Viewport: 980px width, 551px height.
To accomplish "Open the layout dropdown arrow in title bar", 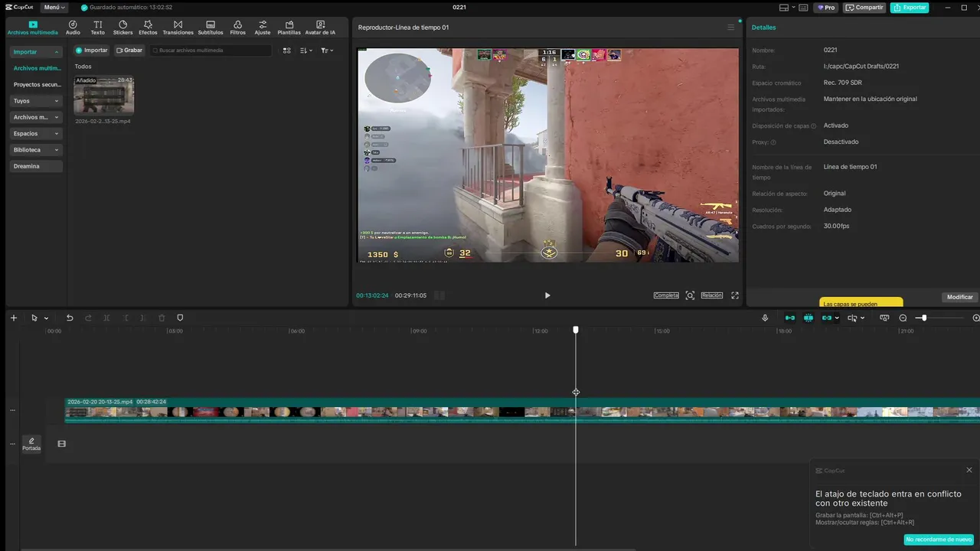I will [x=793, y=8].
